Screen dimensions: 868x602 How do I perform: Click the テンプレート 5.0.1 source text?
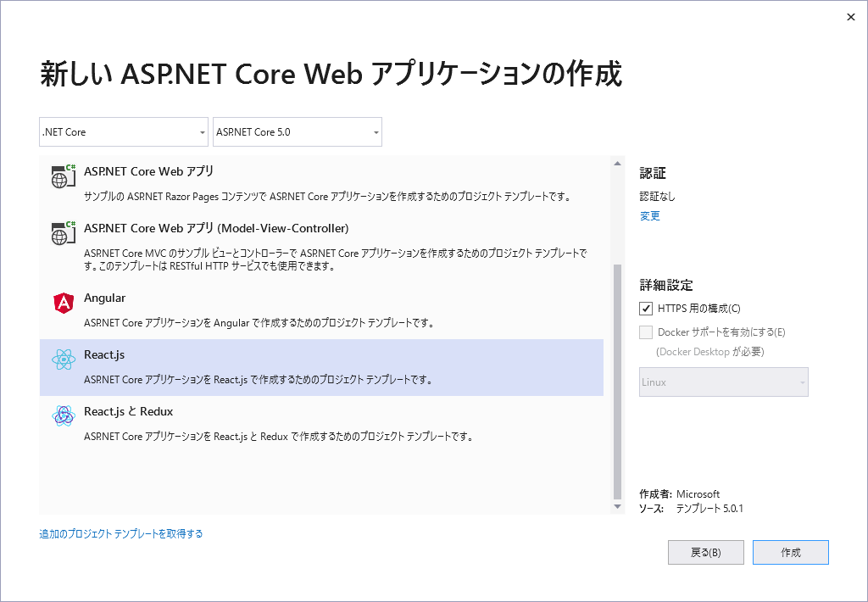[709, 509]
